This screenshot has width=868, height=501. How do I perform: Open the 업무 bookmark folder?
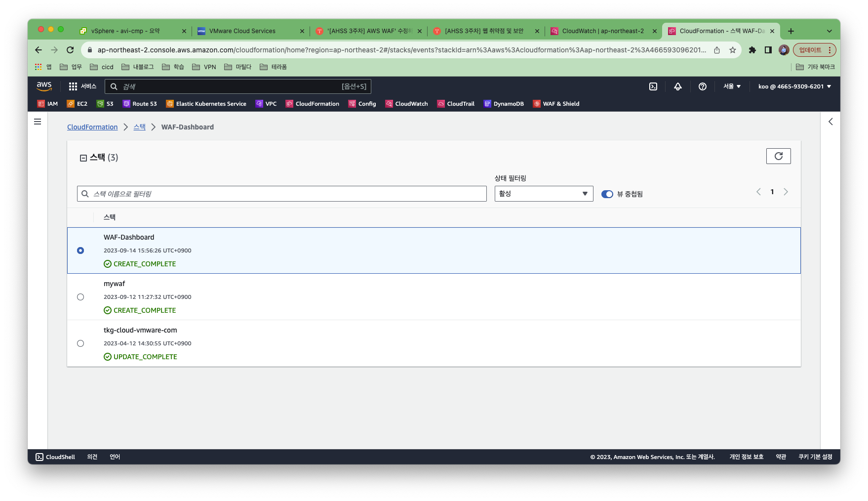click(71, 67)
